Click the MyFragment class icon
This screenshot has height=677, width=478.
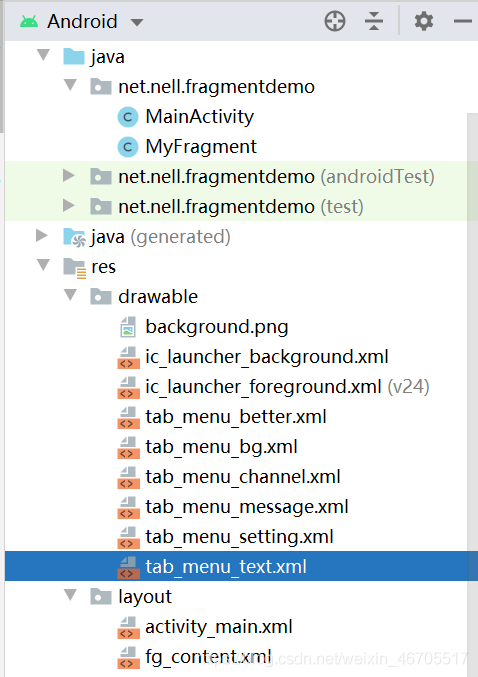(x=128, y=147)
